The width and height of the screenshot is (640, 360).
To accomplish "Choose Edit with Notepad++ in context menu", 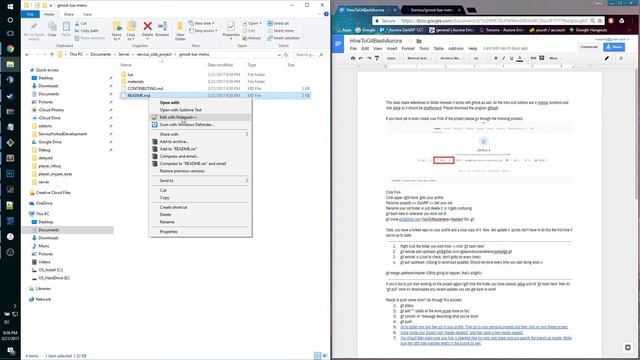I will [x=200, y=117].
